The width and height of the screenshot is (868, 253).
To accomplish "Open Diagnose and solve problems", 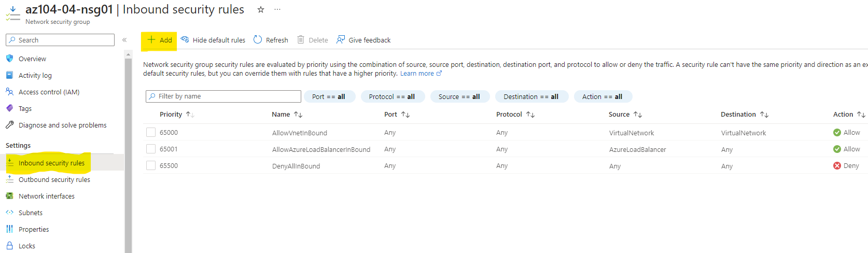I will [x=63, y=125].
